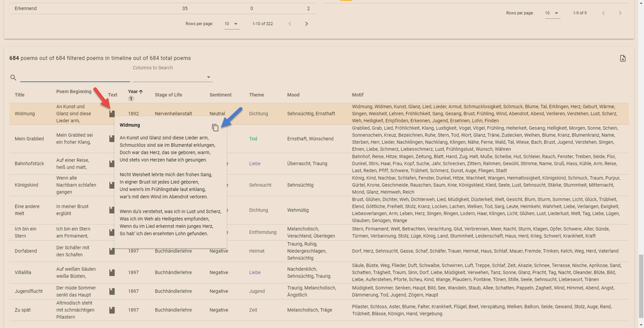Show poem text for Mein Grablied
644x328 pixels.
coord(112,139)
